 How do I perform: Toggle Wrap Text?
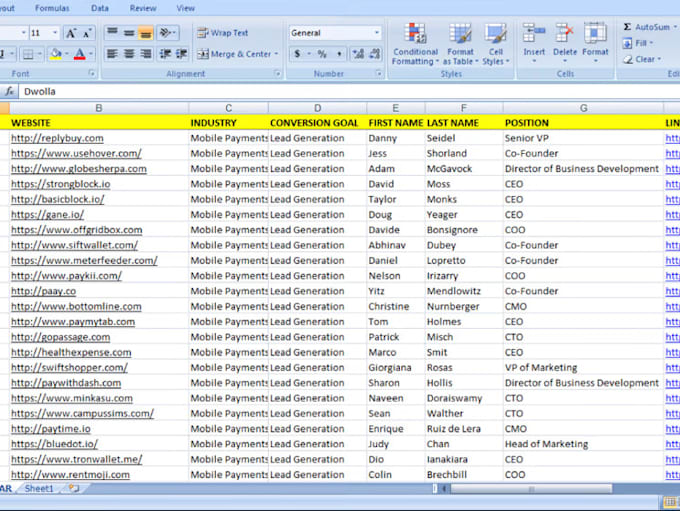coord(222,33)
